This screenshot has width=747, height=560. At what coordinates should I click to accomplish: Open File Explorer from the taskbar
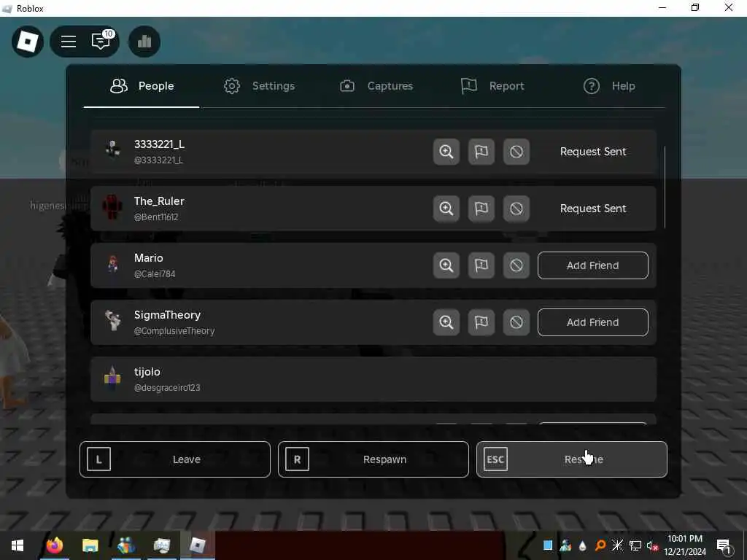coord(90,545)
